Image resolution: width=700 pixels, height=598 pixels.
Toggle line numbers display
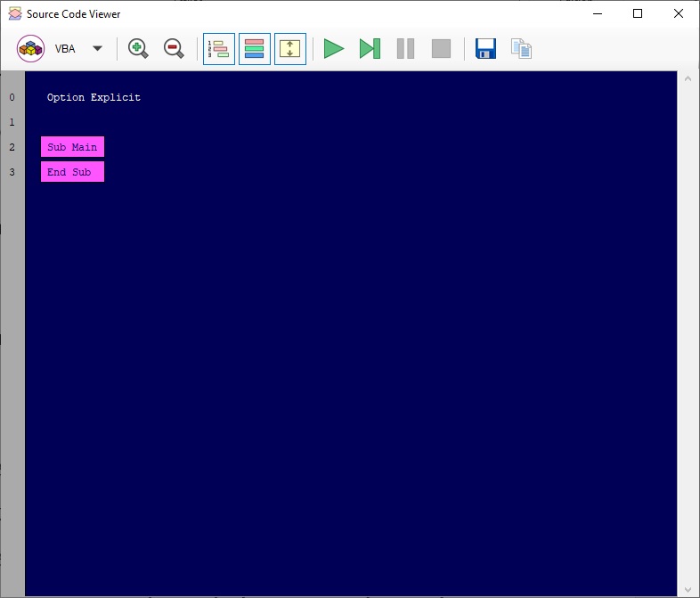[x=219, y=49]
